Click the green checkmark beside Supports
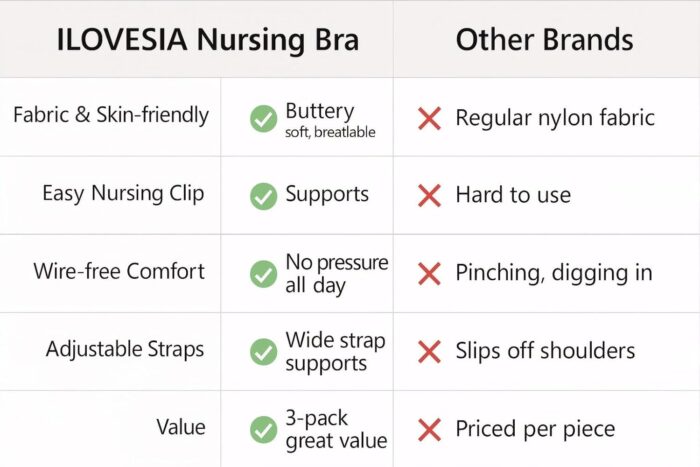Image resolution: width=700 pixels, height=467 pixels. (x=263, y=196)
